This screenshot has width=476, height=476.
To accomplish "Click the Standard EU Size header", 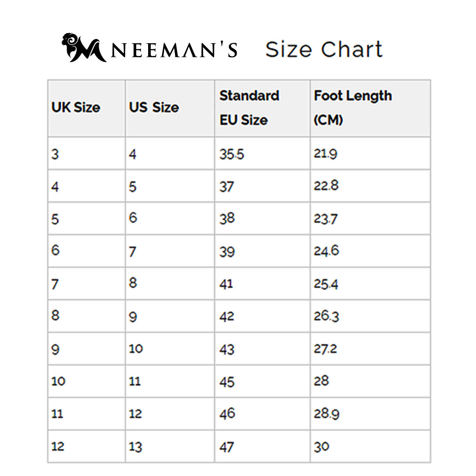I will click(x=249, y=108).
